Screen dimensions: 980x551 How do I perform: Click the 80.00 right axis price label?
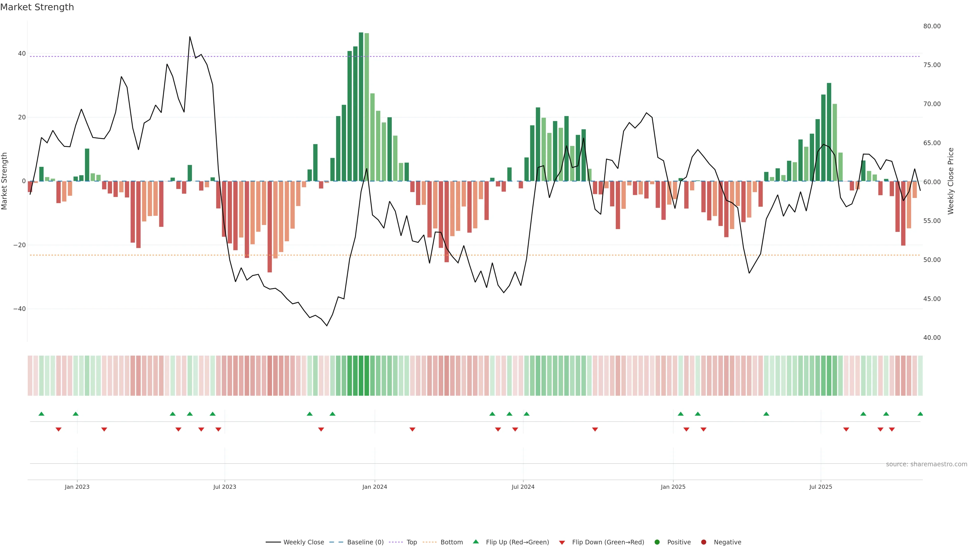pos(932,26)
